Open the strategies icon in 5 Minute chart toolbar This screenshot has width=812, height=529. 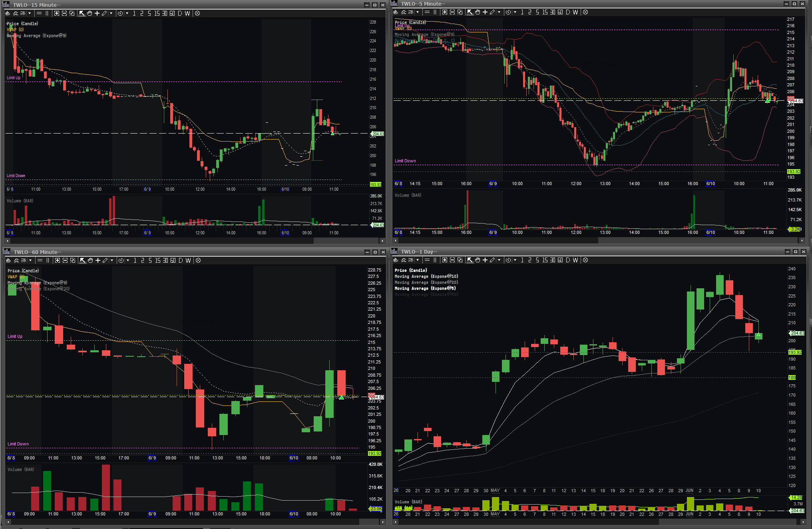click(x=411, y=12)
